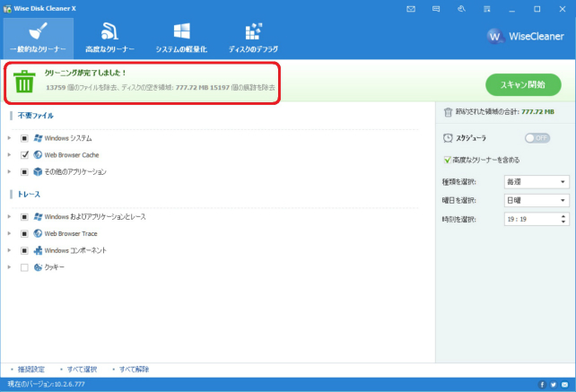Check the クッキー checkbox
The image size is (576, 392).
pyautogui.click(x=24, y=267)
